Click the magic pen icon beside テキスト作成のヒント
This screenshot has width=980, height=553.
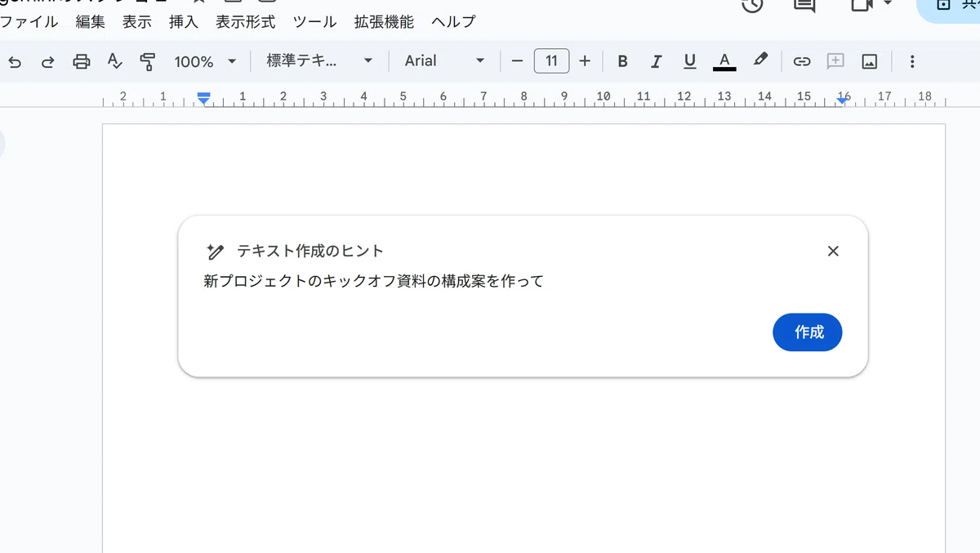216,252
